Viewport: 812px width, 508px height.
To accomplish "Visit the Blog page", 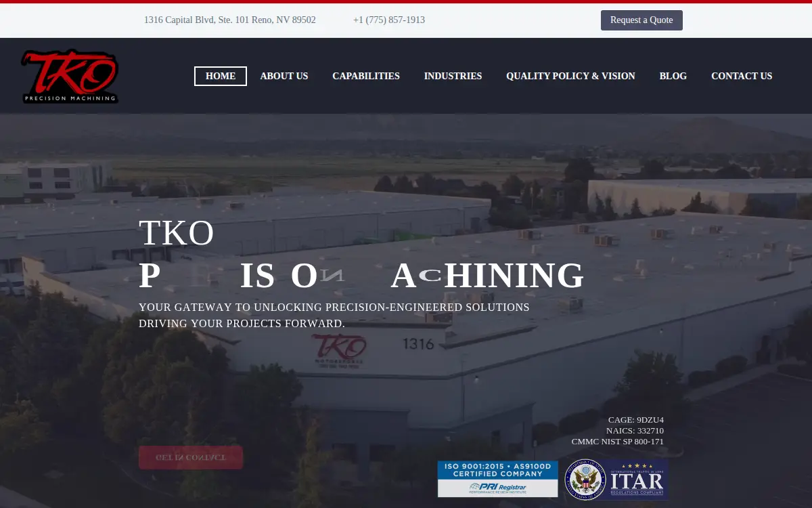I will coord(673,76).
